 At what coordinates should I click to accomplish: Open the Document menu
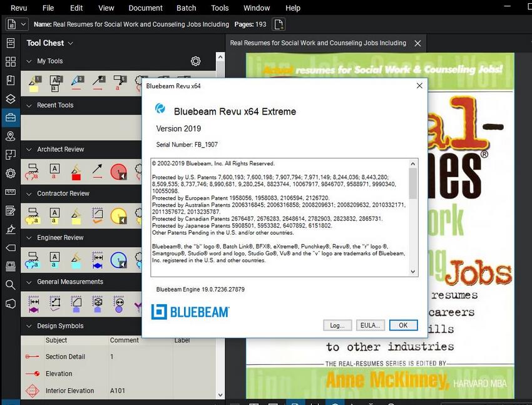146,8
